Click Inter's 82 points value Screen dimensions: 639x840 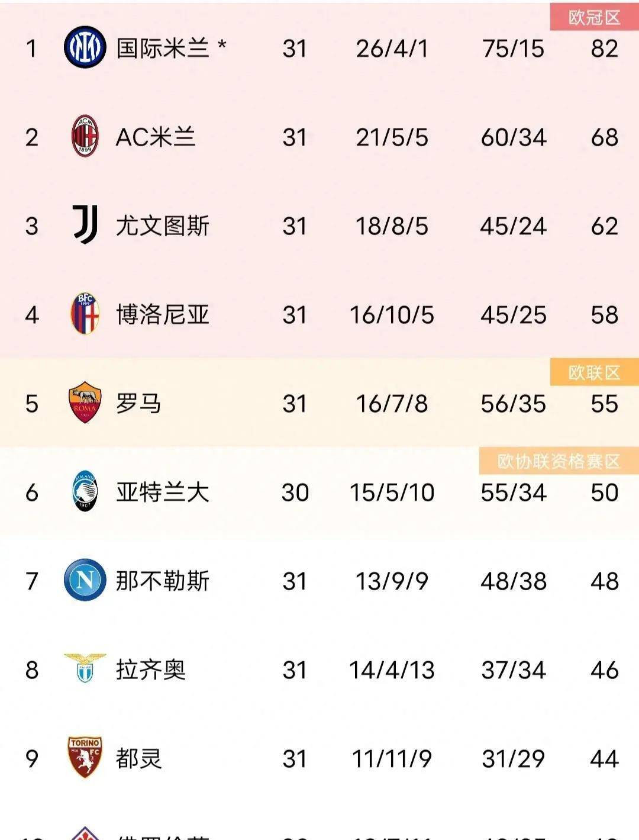(x=604, y=49)
